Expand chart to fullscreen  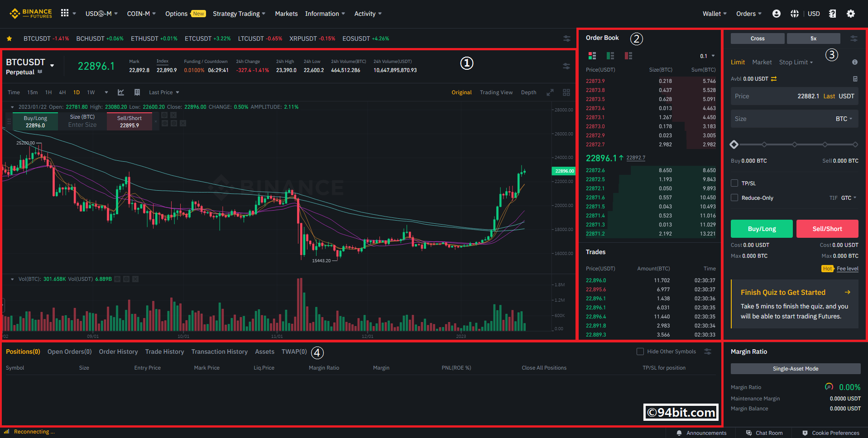(550, 92)
